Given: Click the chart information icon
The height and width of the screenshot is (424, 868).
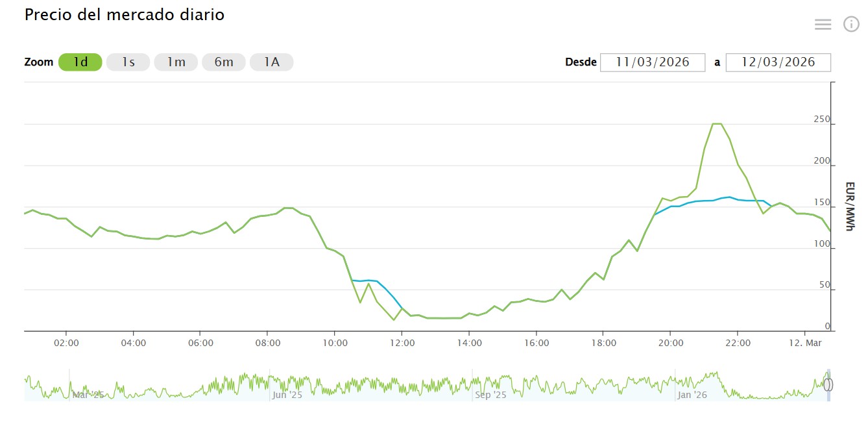Looking at the screenshot, I should click(x=851, y=25).
